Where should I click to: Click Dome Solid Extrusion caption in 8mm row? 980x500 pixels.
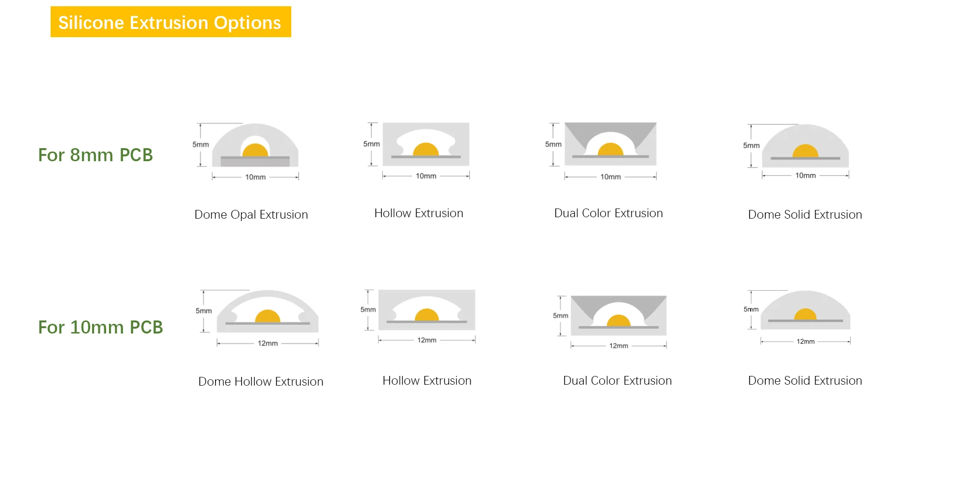click(805, 215)
